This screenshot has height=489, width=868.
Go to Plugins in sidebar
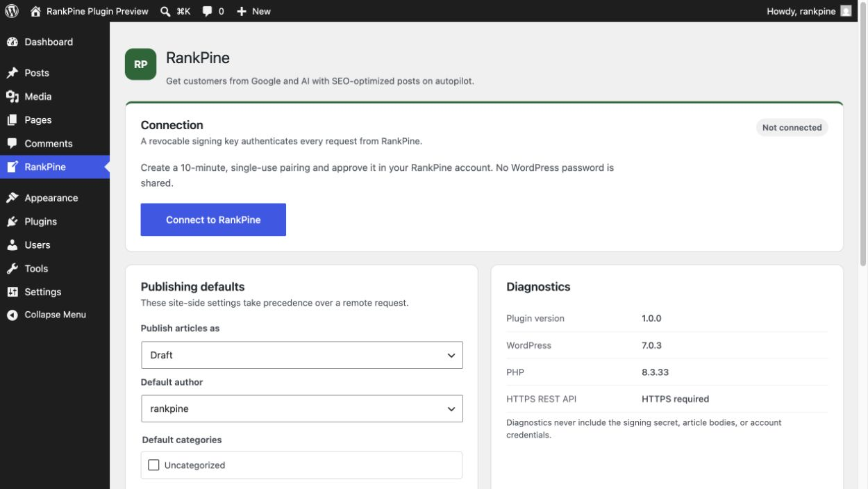tap(41, 222)
